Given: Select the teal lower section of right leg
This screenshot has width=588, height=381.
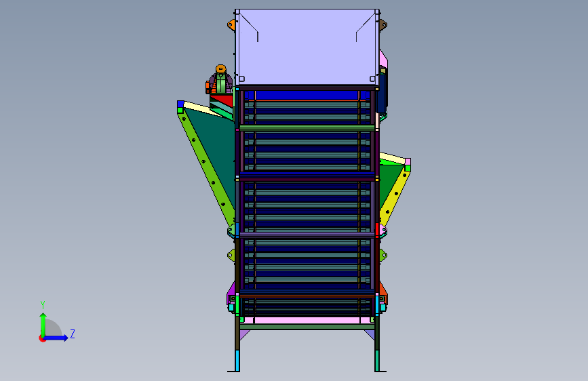Looking at the screenshot, I should coord(377,361).
